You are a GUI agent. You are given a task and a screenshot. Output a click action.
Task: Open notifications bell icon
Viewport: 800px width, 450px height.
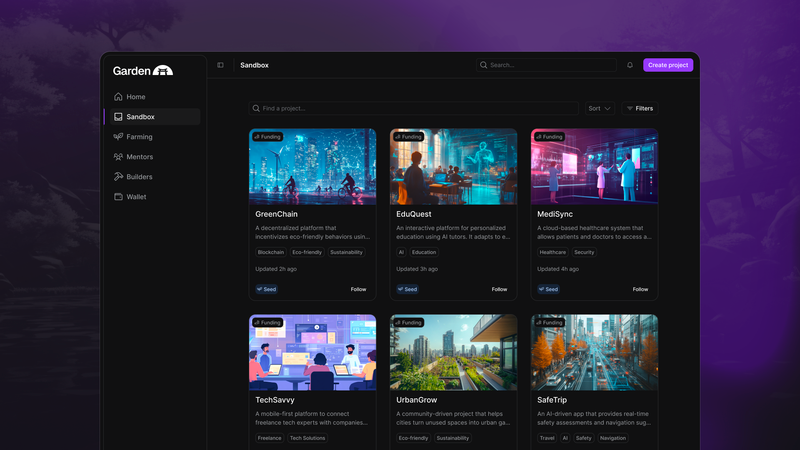click(x=630, y=65)
